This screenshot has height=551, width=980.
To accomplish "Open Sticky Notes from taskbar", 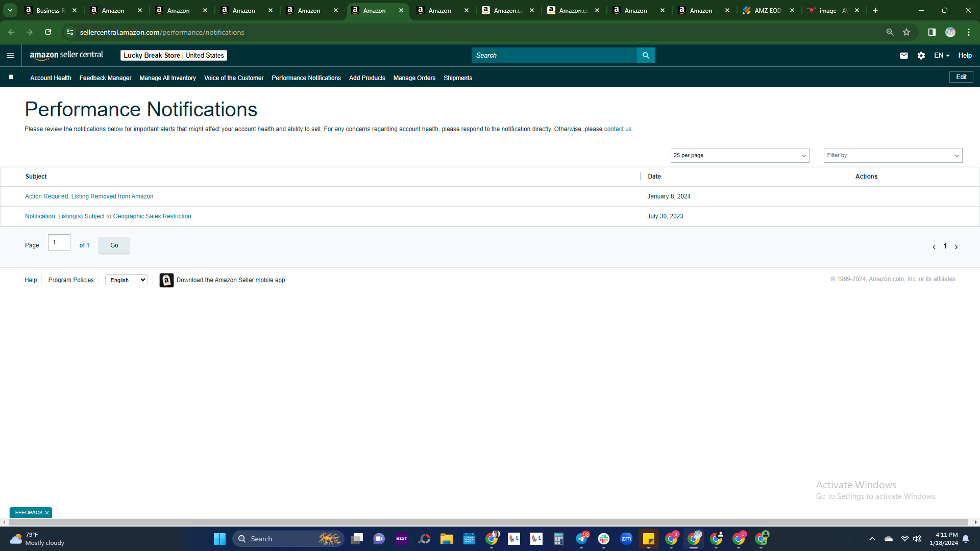I will 649,539.
